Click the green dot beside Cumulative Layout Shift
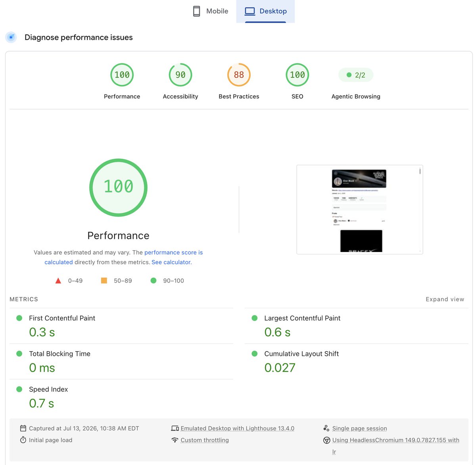Viewport: 476px width, 465px height. tap(255, 354)
